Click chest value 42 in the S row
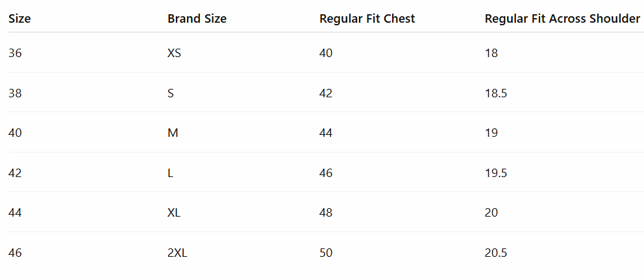The image size is (644, 275). 326,93
